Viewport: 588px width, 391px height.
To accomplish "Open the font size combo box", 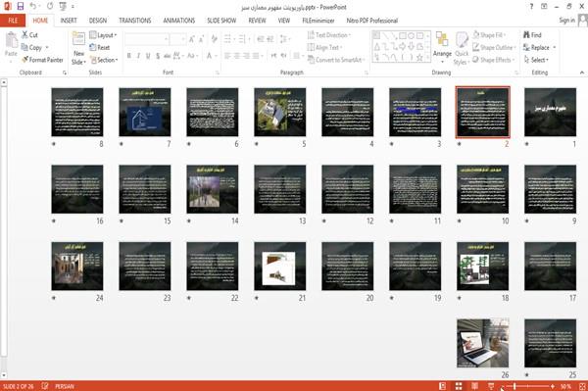I will click(177, 39).
